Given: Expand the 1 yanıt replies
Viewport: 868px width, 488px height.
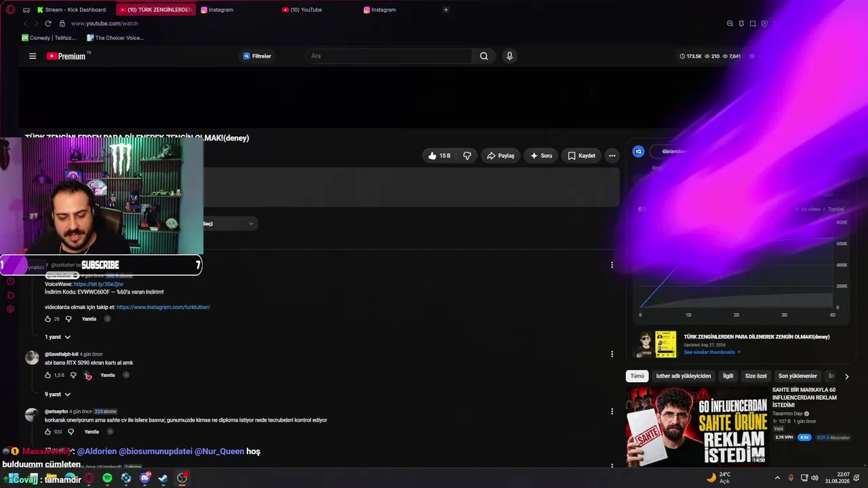Looking at the screenshot, I should pos(58,337).
